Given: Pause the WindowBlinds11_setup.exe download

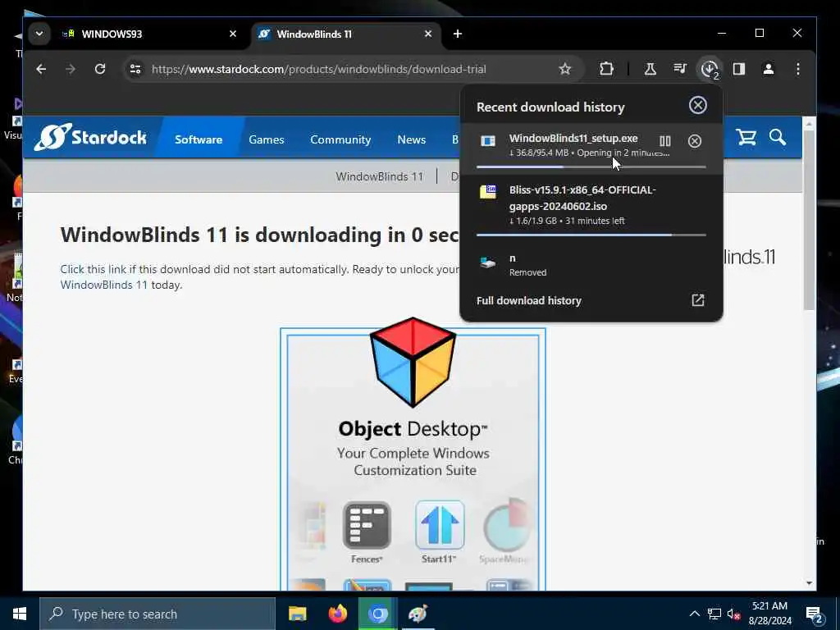Looking at the screenshot, I should pyautogui.click(x=664, y=141).
